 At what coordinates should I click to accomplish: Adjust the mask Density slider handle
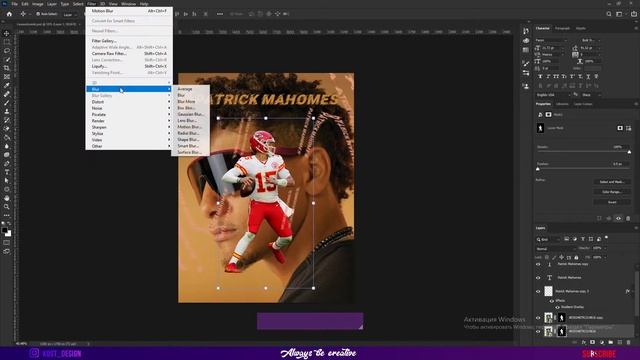click(629, 152)
